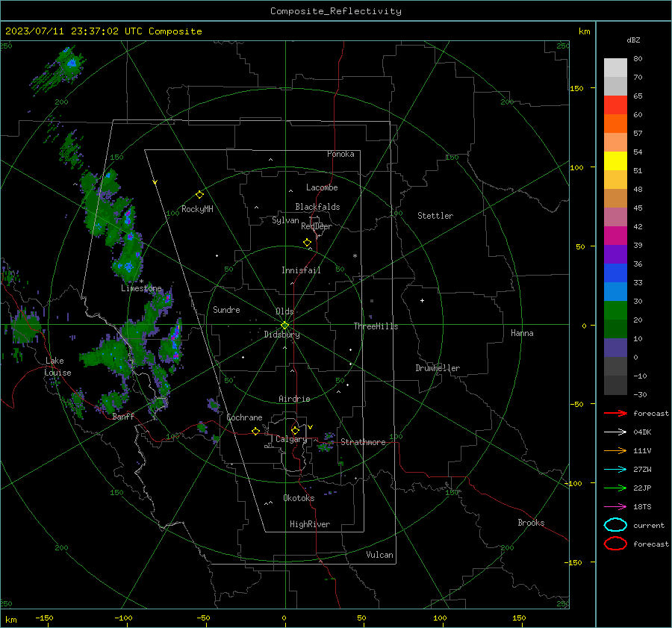Select the bright green 20 dBZ swatch
Screen dimensions: 672x628
click(615, 311)
